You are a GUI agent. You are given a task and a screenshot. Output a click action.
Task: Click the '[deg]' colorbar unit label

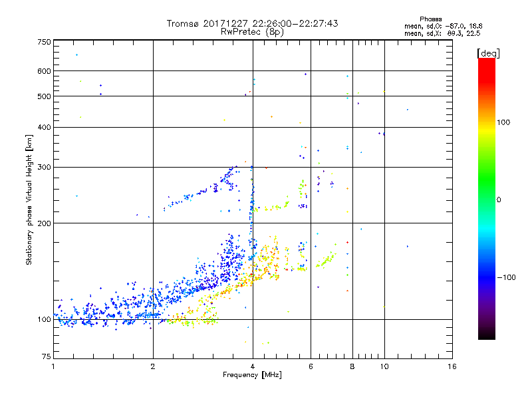[488, 53]
